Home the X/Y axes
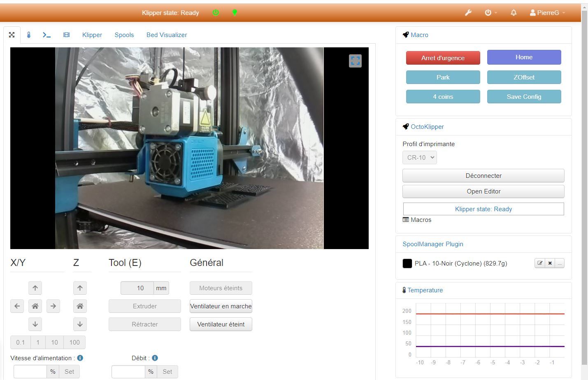 click(35, 306)
